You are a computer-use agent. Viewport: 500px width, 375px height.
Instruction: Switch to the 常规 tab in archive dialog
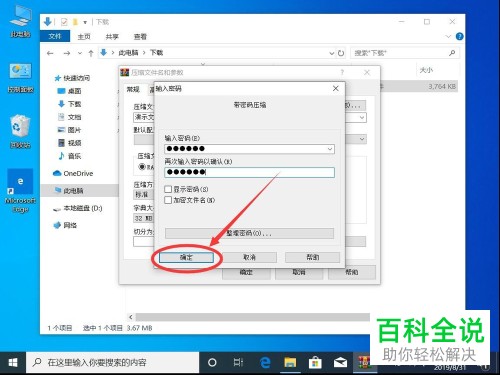[133, 89]
